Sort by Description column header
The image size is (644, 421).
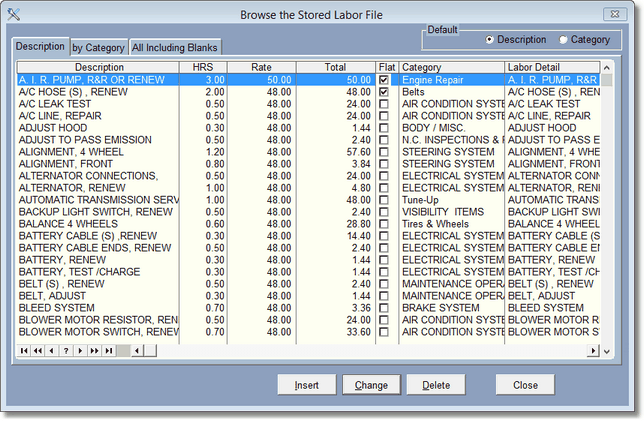(99, 67)
